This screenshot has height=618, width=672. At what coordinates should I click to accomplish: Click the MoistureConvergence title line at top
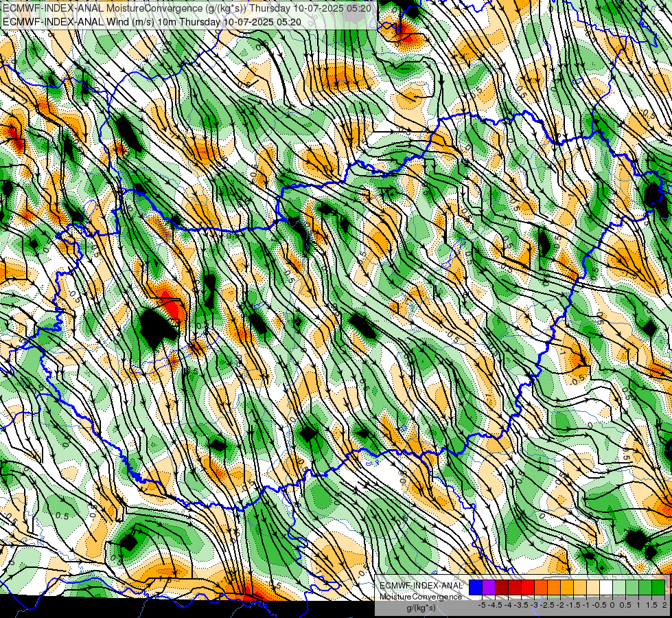187,8
